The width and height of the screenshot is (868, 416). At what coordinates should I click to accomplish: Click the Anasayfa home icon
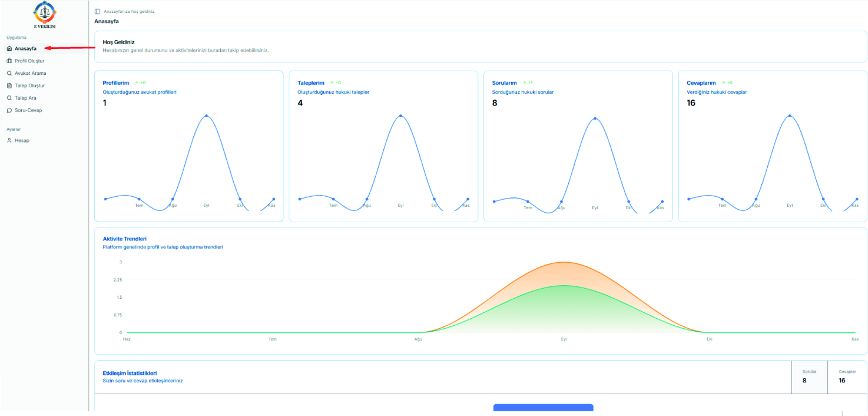(9, 48)
